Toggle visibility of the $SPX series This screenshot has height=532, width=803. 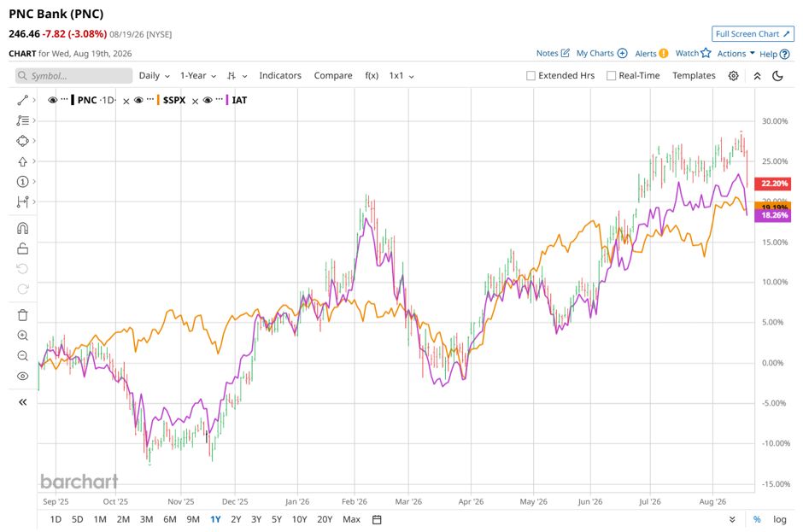[138, 100]
